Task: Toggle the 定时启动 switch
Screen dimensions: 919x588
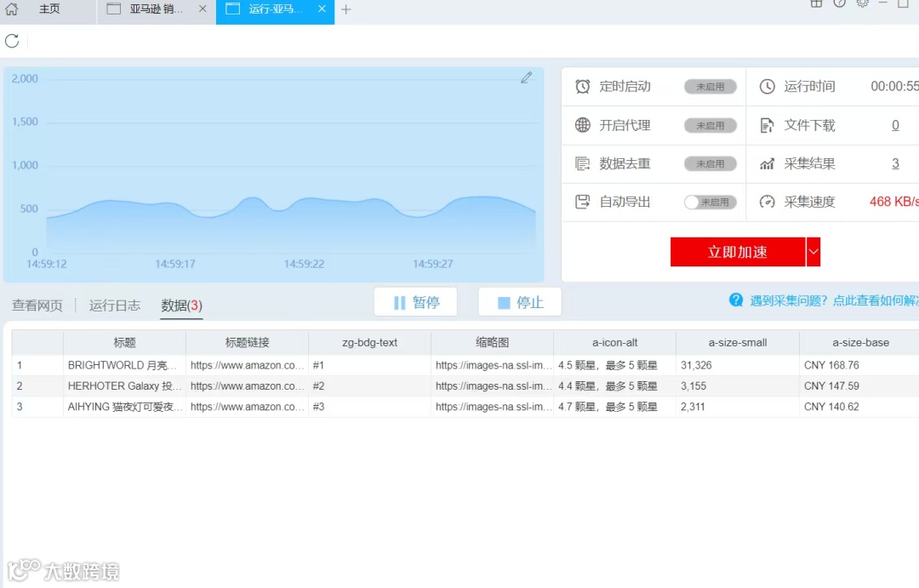Action: pos(711,87)
